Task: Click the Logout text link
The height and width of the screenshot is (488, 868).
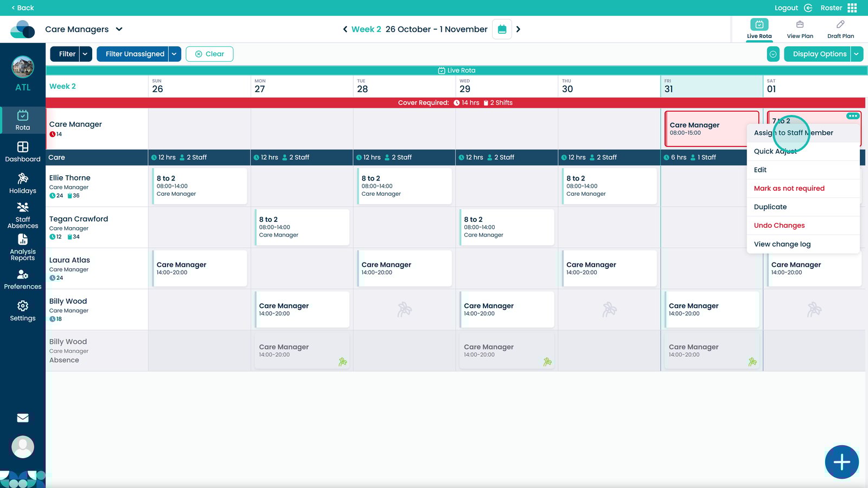Action: [786, 8]
